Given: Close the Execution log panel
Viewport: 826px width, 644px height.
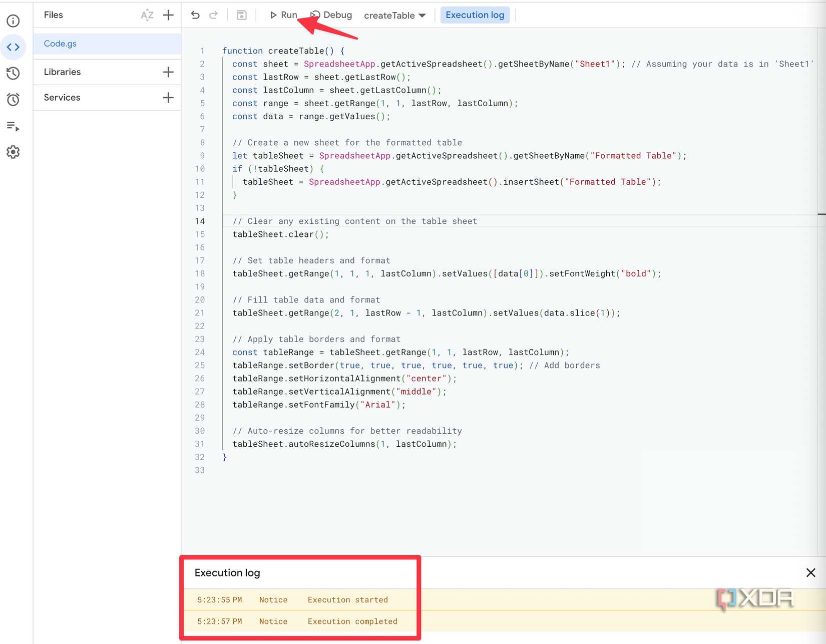Looking at the screenshot, I should coord(810,572).
